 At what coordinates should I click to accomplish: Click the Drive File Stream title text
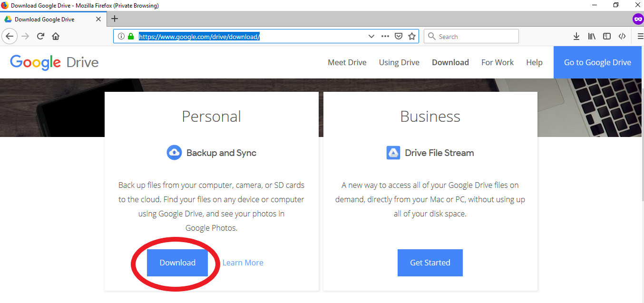pyautogui.click(x=439, y=153)
